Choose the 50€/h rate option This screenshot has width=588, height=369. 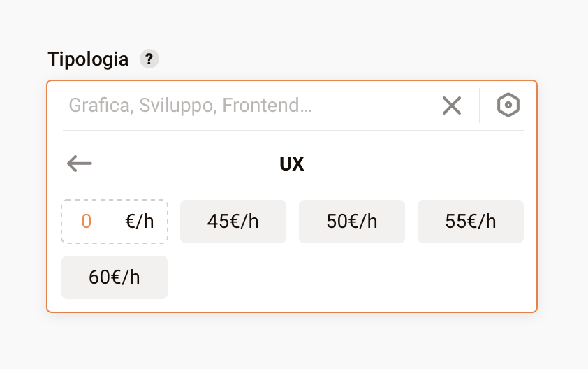point(352,222)
